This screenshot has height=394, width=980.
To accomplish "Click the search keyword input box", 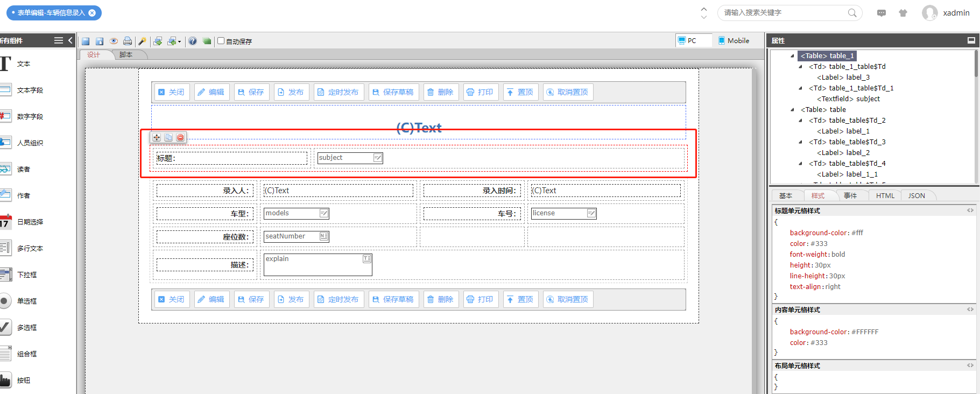I will pyautogui.click(x=789, y=13).
